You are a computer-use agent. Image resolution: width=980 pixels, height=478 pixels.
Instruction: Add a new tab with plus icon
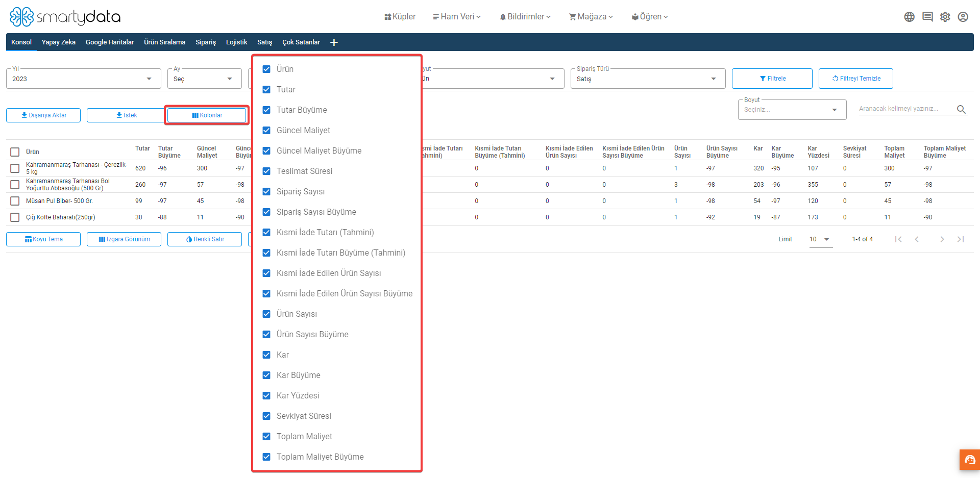pos(334,42)
